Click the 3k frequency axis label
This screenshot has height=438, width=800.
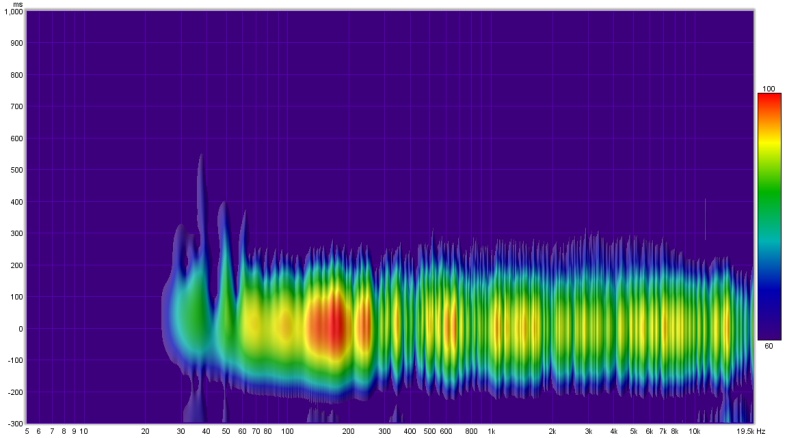(588, 431)
